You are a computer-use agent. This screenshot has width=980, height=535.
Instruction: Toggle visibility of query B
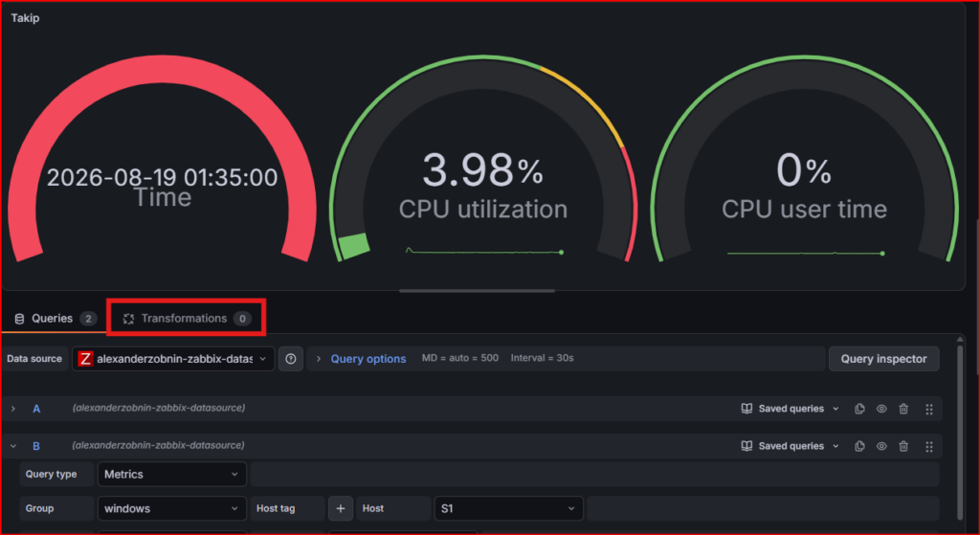[x=881, y=446]
